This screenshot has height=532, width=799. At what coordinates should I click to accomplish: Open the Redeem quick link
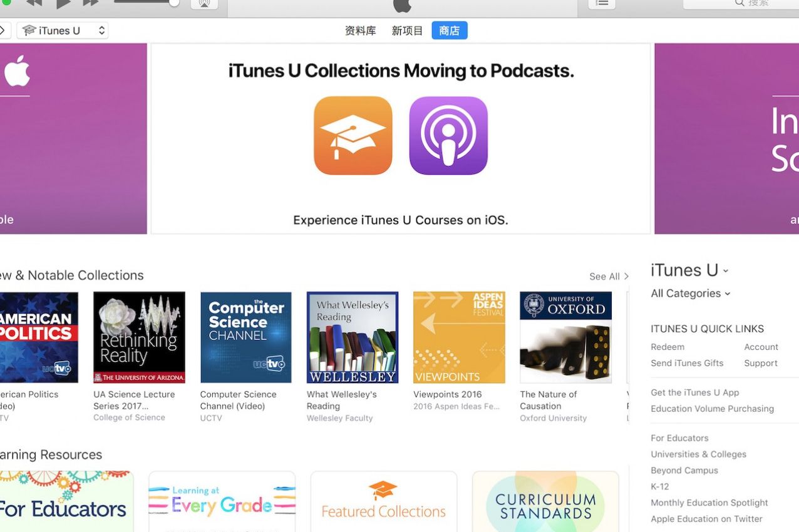668,347
